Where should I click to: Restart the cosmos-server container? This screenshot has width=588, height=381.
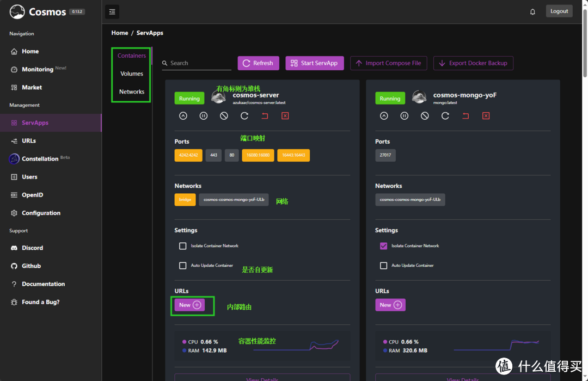point(244,116)
